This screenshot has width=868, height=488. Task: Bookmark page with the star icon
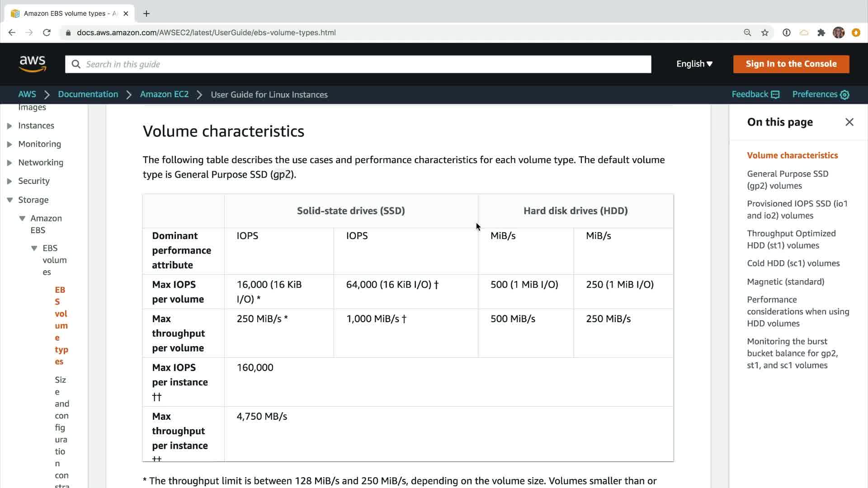click(764, 33)
